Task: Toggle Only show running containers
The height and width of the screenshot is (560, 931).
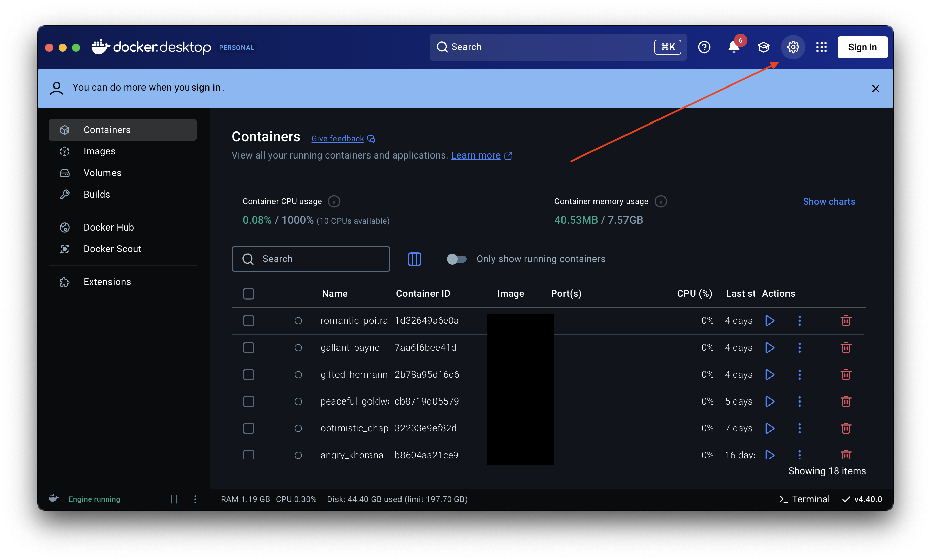Action: pos(456,259)
